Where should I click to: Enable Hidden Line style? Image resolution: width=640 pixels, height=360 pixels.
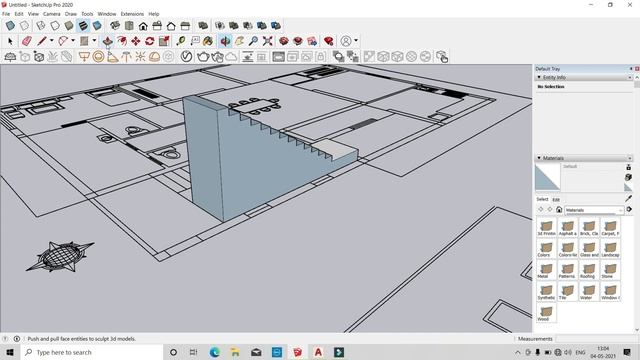[55, 26]
